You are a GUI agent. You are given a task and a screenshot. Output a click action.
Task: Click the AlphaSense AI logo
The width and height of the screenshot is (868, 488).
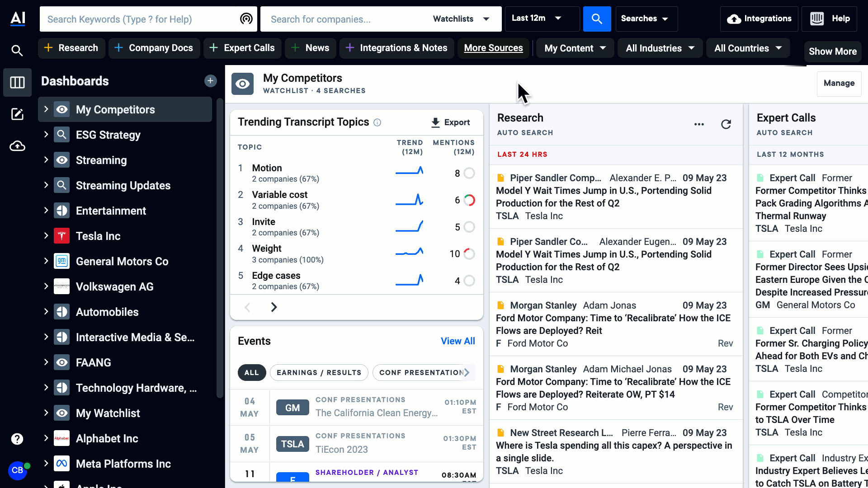pyautogui.click(x=18, y=19)
